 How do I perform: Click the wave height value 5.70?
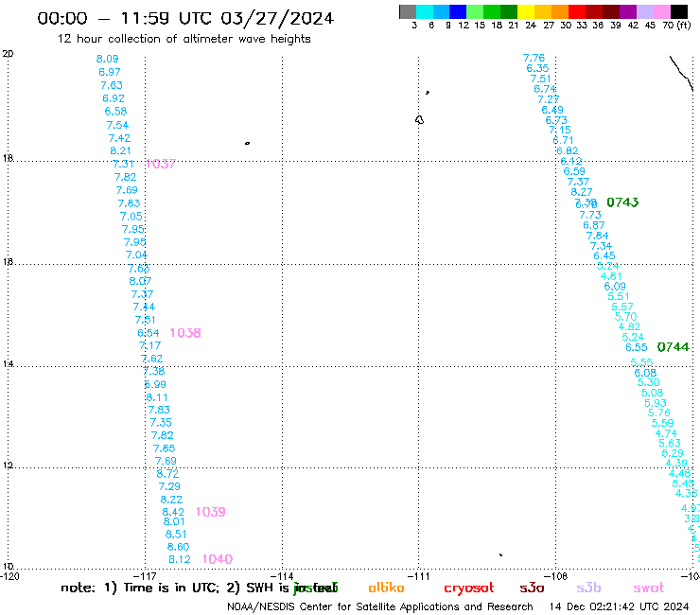(625, 317)
